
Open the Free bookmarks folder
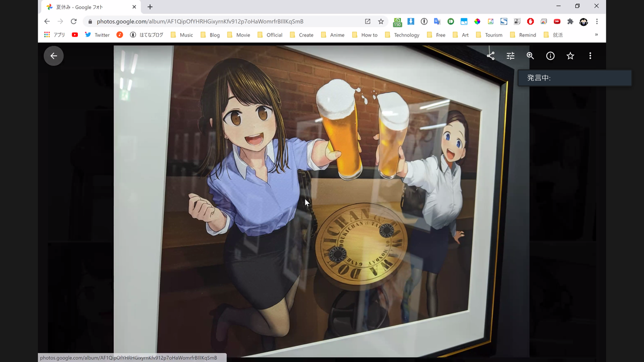(436, 35)
